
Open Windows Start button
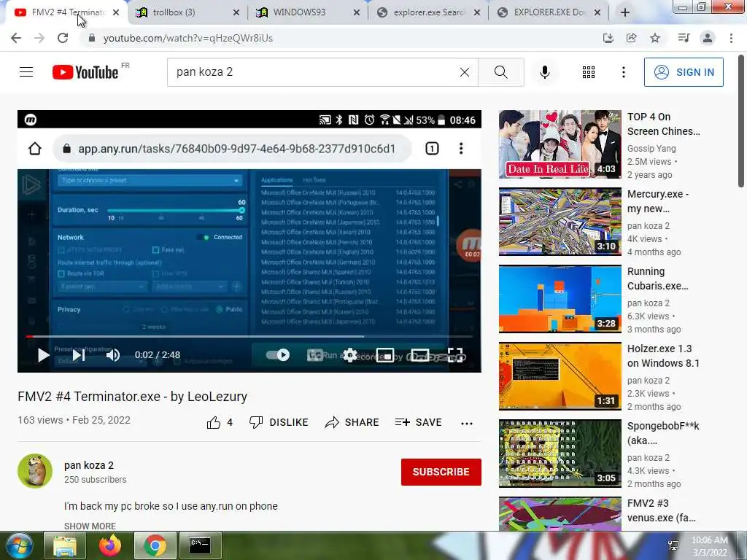point(20,545)
